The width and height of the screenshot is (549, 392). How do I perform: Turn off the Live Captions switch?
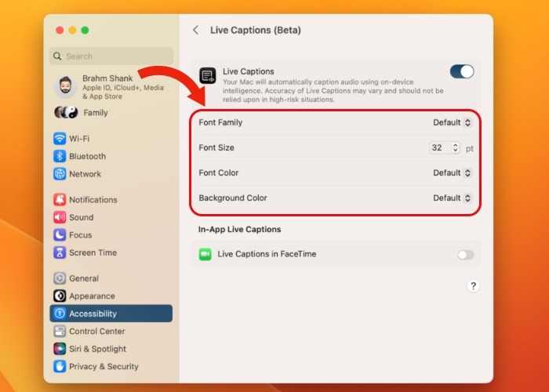[462, 71]
